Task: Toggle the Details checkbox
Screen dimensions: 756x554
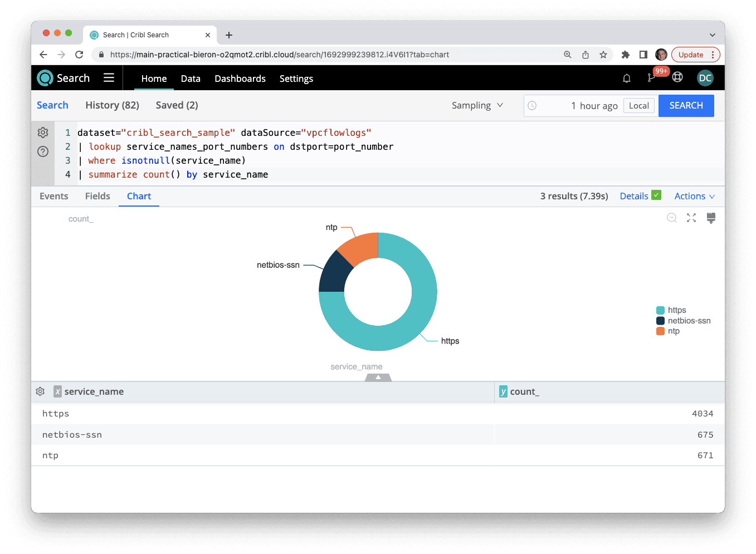Action: [x=656, y=195]
